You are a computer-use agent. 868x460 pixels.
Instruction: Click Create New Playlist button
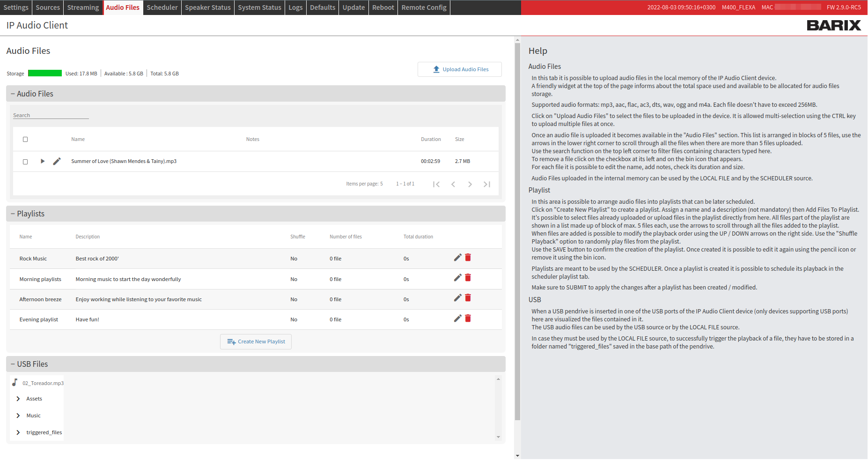pyautogui.click(x=256, y=341)
